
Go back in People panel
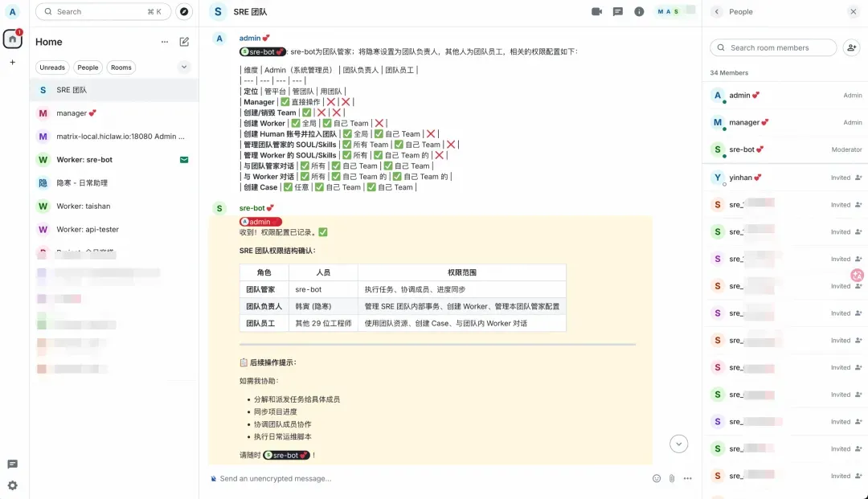click(x=717, y=11)
